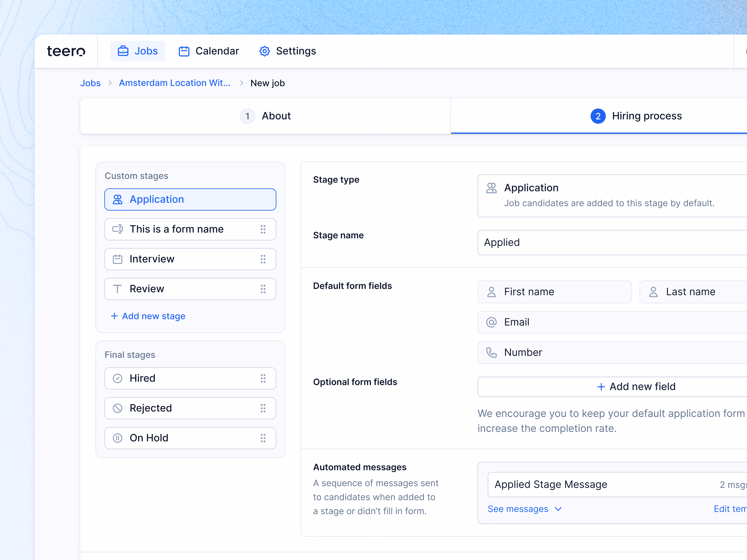This screenshot has width=747, height=560.
Task: Click the Last name default field
Action: click(x=693, y=292)
